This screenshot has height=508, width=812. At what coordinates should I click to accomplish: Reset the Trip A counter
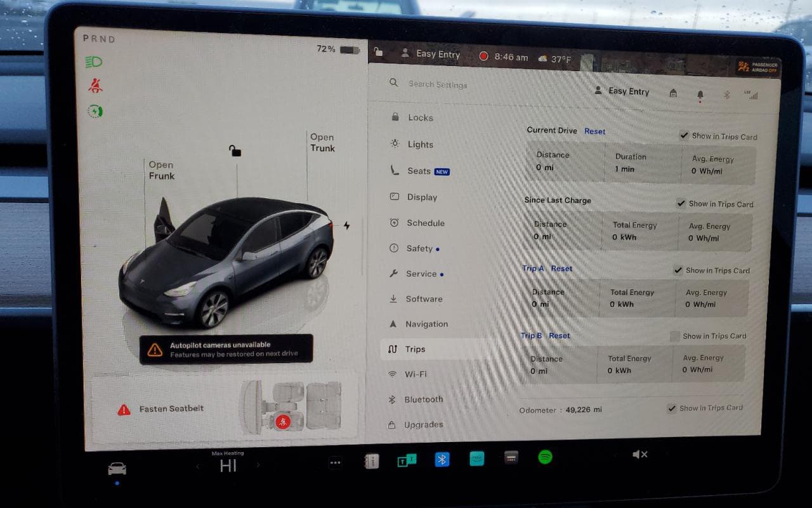(x=561, y=269)
